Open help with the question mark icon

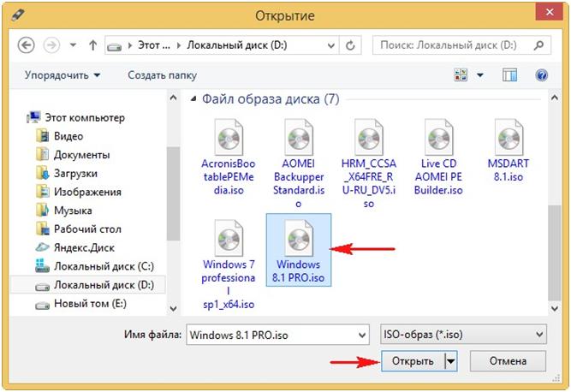tap(542, 75)
